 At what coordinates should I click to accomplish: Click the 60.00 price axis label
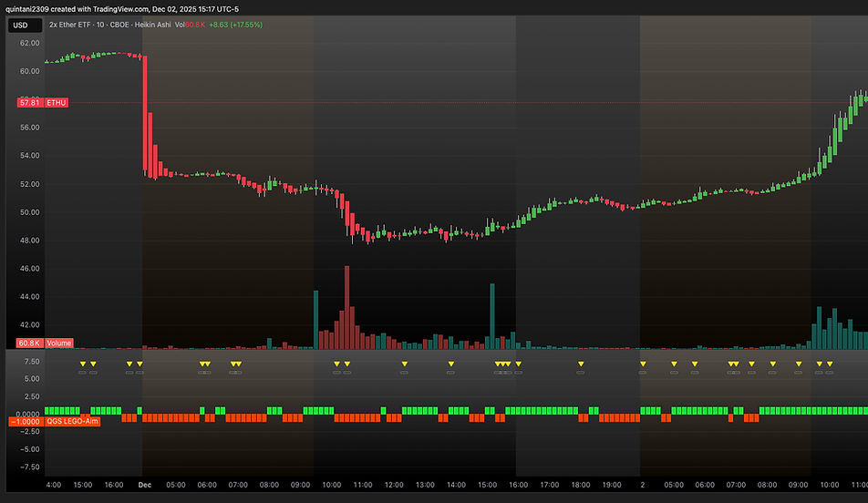pos(30,71)
